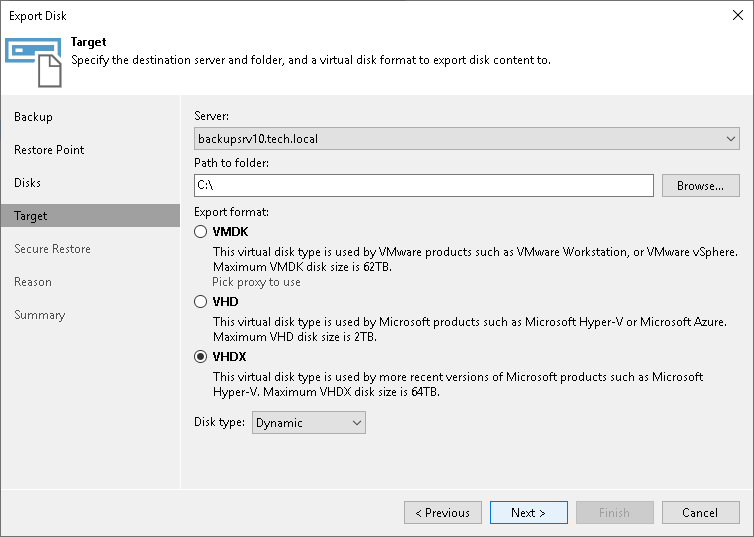Select the Target step in sidebar
The height and width of the screenshot is (537, 754).
click(31, 216)
